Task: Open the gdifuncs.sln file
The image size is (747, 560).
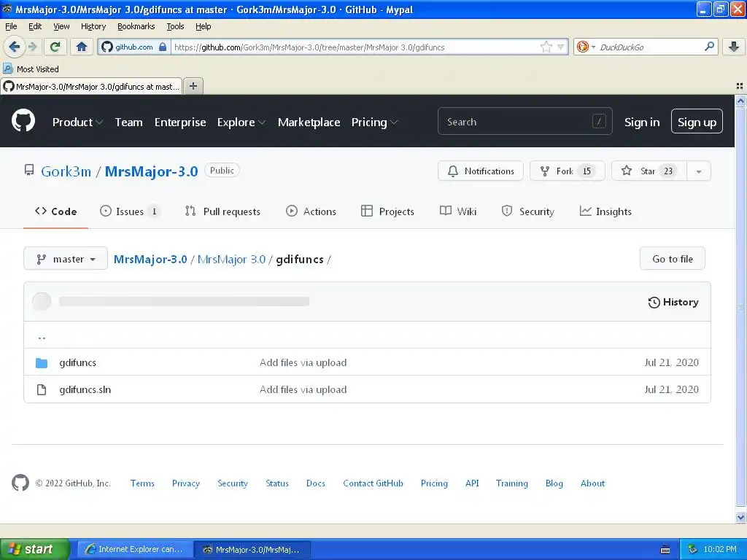Action: pyautogui.click(x=85, y=389)
